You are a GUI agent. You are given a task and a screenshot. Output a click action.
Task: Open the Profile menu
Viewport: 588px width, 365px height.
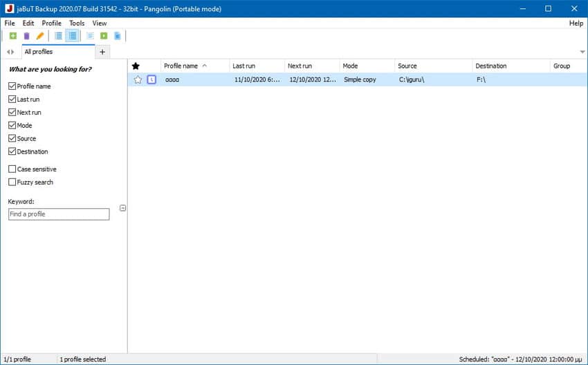pos(51,24)
